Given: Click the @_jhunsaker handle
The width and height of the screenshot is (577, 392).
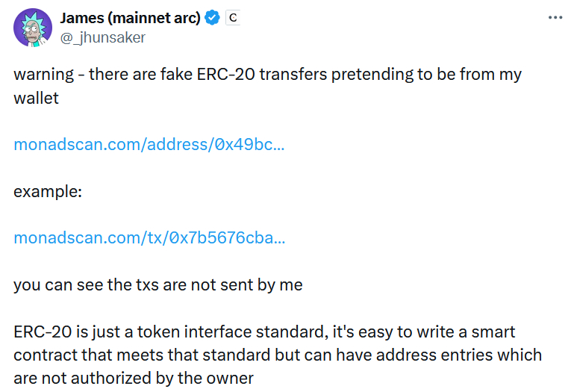Looking at the screenshot, I should [103, 37].
